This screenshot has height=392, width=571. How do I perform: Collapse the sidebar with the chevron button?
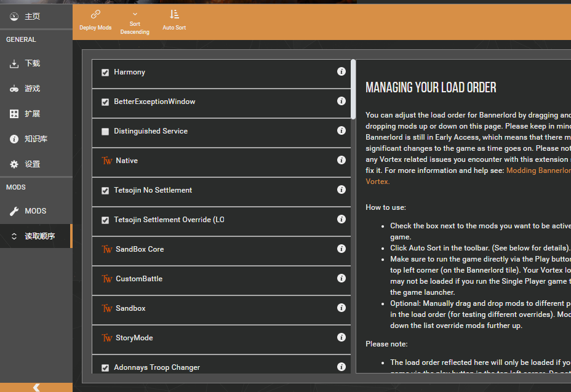[36, 387]
